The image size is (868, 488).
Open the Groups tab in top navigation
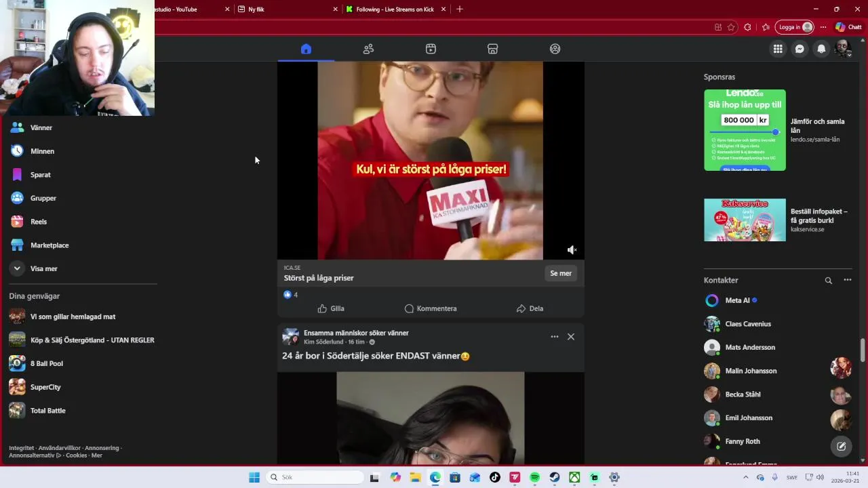[x=555, y=49]
